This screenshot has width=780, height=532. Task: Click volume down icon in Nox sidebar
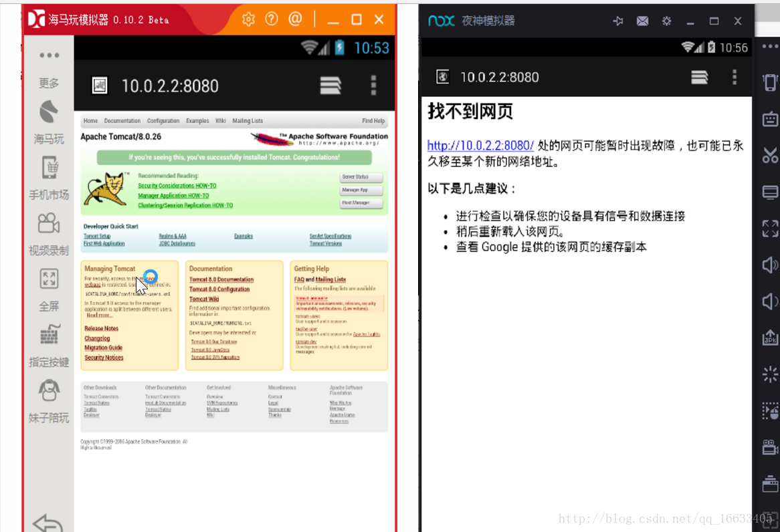click(x=770, y=301)
